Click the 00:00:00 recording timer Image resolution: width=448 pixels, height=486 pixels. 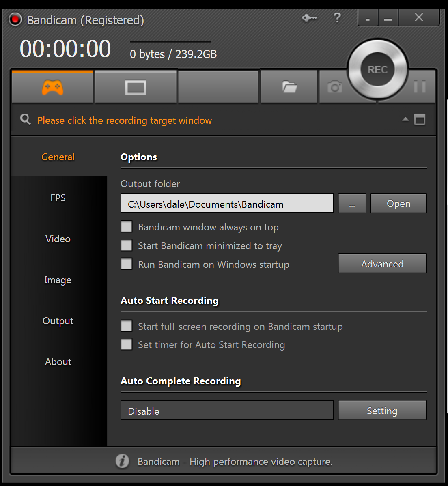(x=65, y=49)
